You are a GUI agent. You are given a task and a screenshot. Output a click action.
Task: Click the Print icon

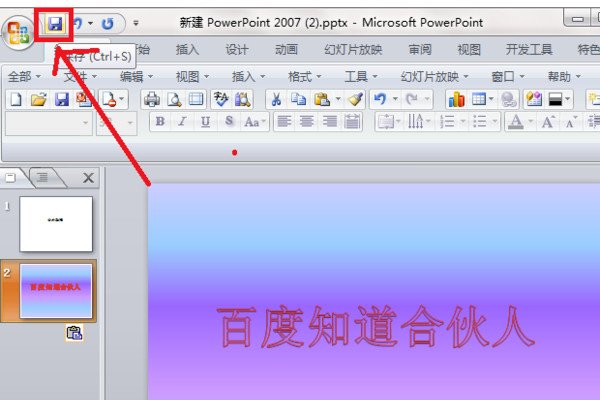152,100
